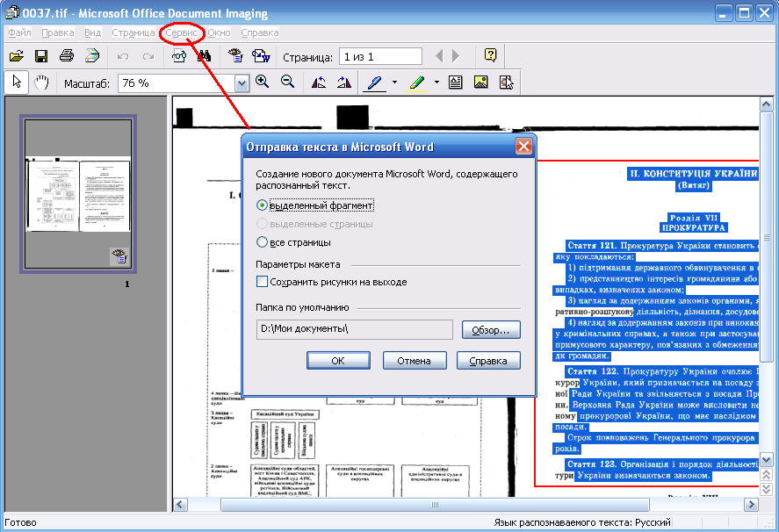Screen dimensions: 779x532
Task: Zoom in with the plus magnifier
Action: coord(262,82)
